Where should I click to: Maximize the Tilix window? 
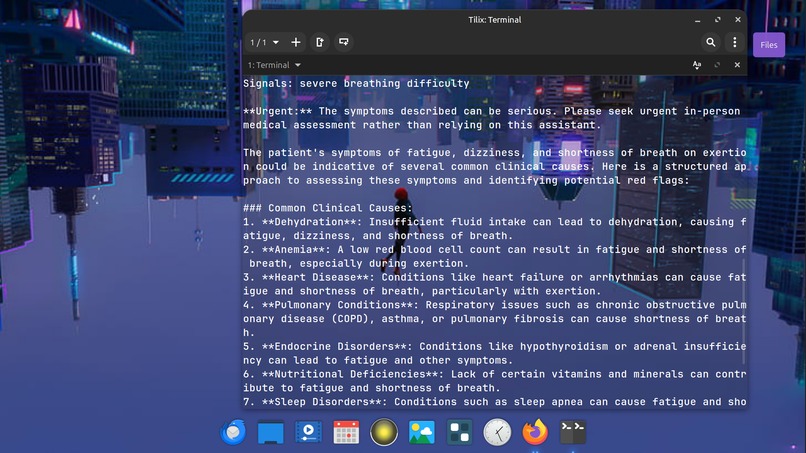click(x=718, y=20)
